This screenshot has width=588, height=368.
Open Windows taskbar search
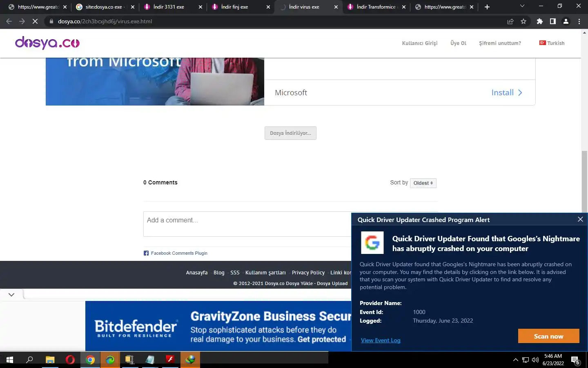click(29, 360)
